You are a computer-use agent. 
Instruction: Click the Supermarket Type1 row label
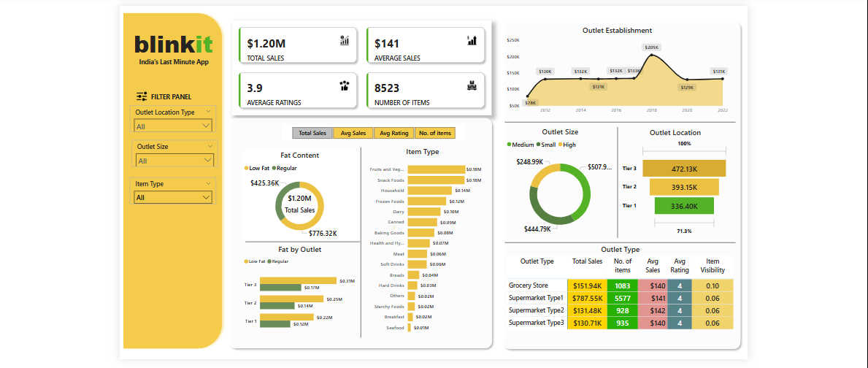536,298
